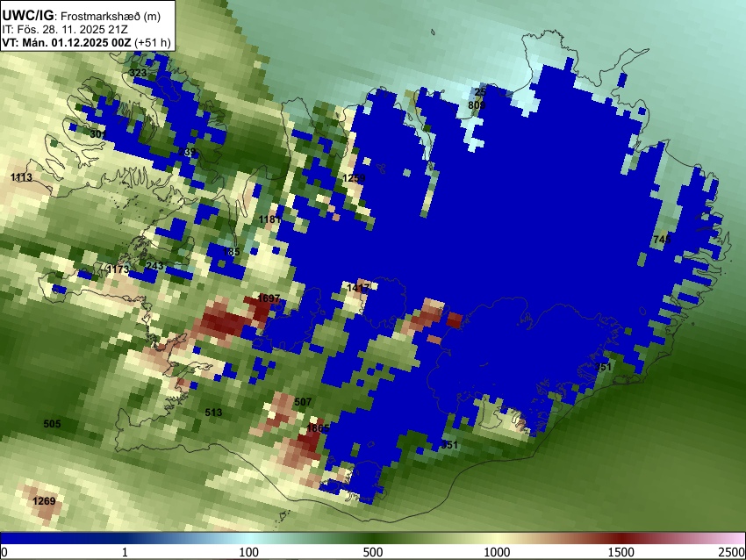Click the map value 513
This screenshot has width=746, height=560.
pos(213,413)
